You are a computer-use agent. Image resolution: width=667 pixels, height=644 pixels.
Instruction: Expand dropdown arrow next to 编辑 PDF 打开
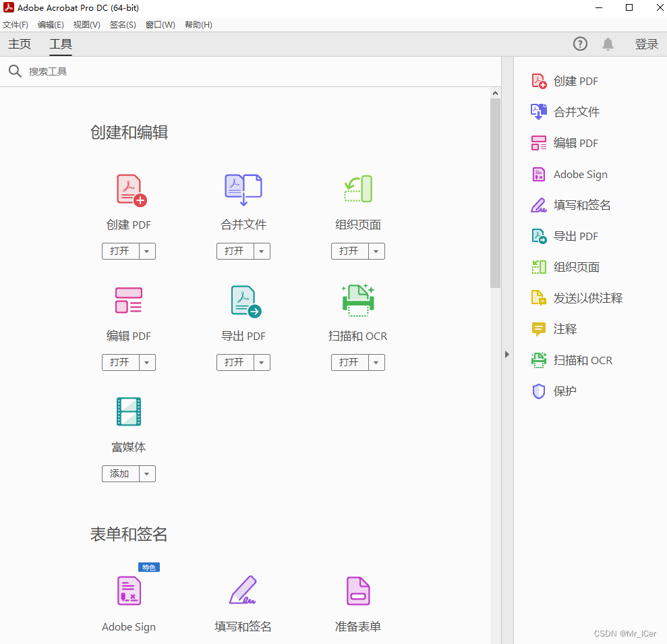[147, 362]
